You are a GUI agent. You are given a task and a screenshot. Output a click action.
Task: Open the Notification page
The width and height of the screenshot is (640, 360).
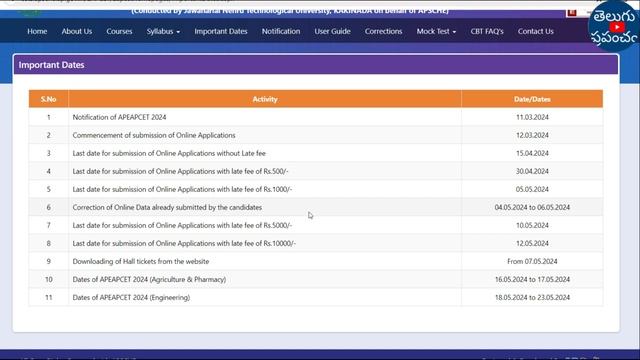point(281,31)
